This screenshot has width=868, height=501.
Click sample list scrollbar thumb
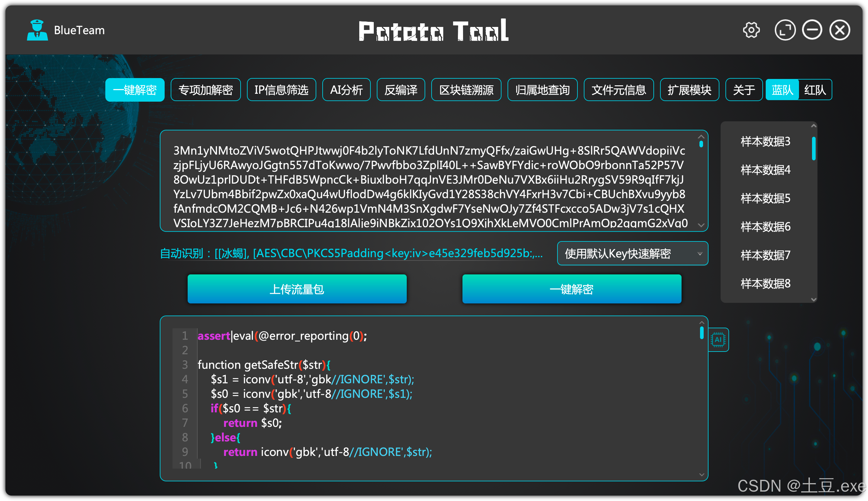[x=814, y=149]
